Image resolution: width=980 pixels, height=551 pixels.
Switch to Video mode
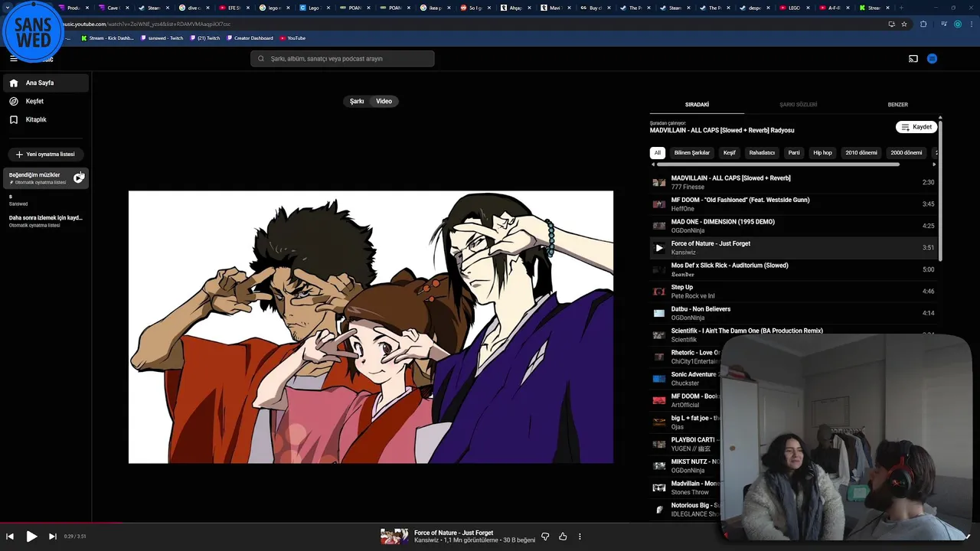(x=384, y=101)
